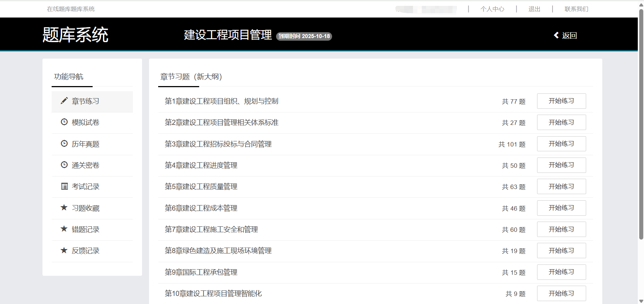Click the 建设工程项目管理 course title
Viewport: 644px width, 304px height.
pyautogui.click(x=228, y=35)
